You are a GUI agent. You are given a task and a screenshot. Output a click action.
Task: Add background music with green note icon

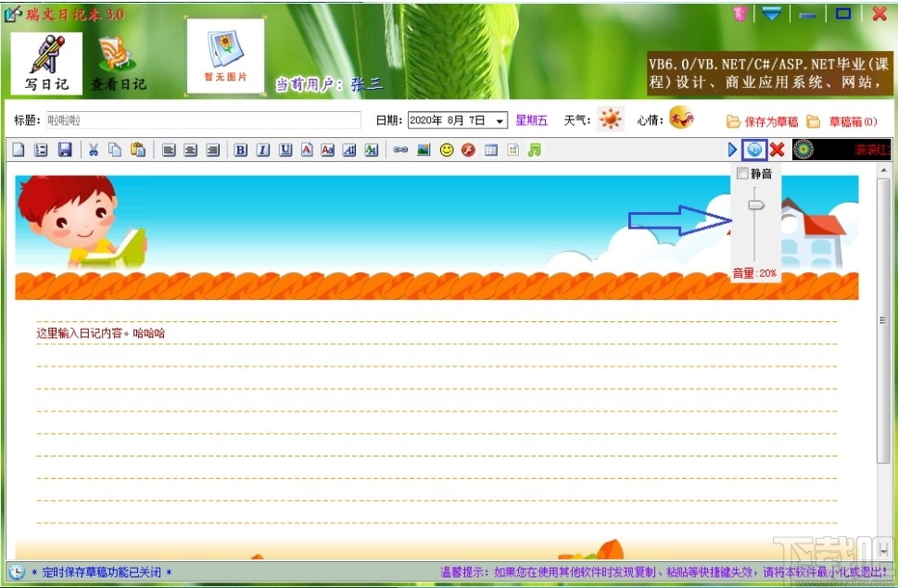click(535, 150)
